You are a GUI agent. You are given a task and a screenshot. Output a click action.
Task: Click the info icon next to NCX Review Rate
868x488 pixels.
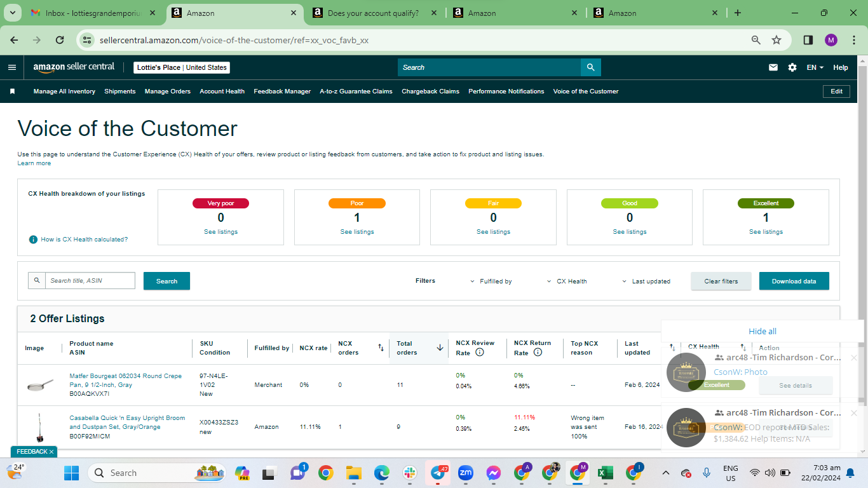click(480, 353)
